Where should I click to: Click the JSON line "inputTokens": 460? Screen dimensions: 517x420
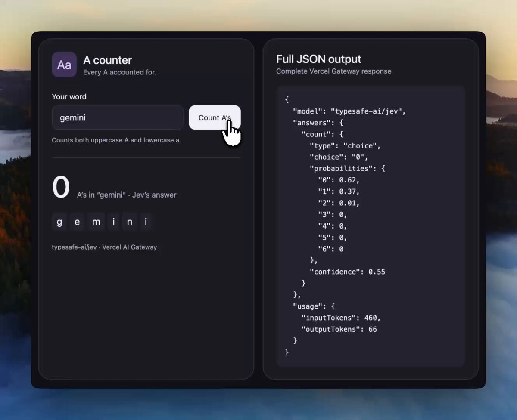(x=341, y=318)
